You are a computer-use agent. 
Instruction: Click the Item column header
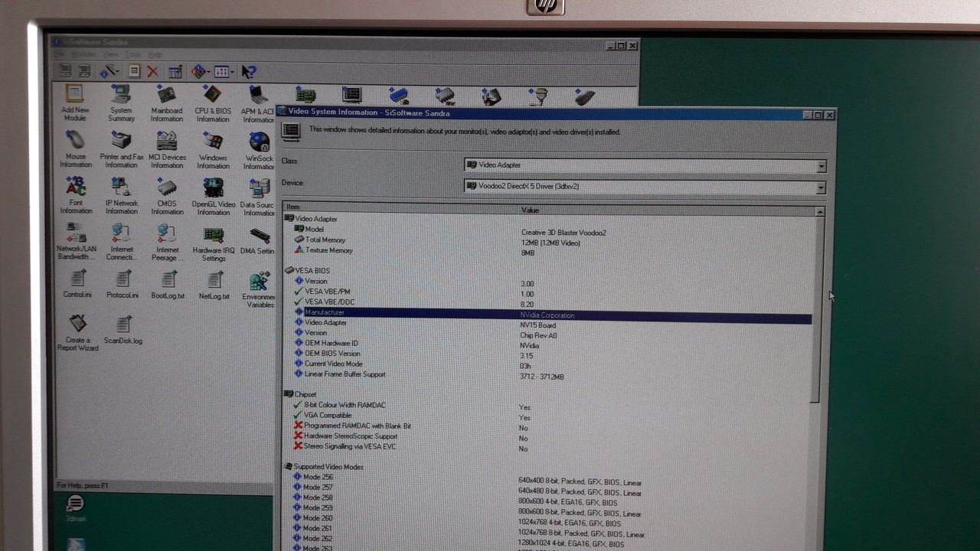(400, 207)
